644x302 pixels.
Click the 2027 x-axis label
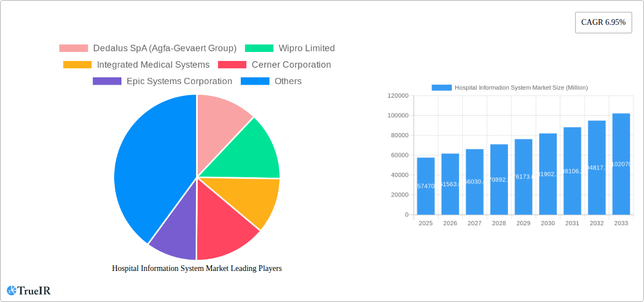pos(475,223)
